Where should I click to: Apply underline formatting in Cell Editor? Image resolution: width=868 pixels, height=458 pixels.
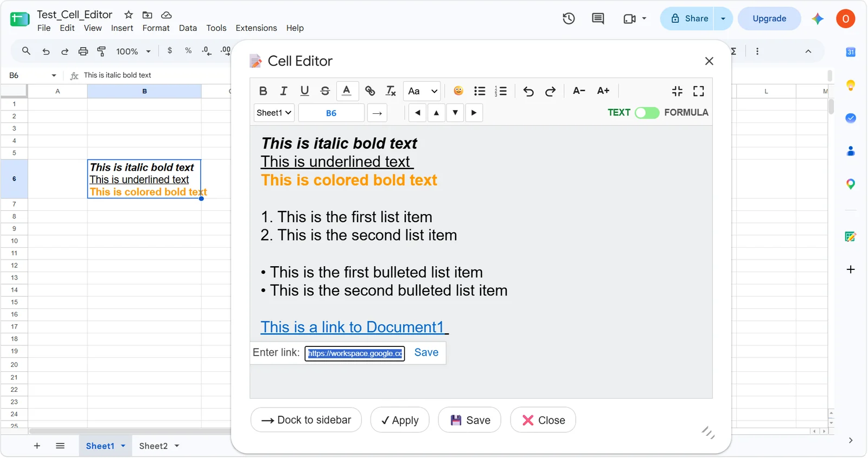click(x=304, y=91)
